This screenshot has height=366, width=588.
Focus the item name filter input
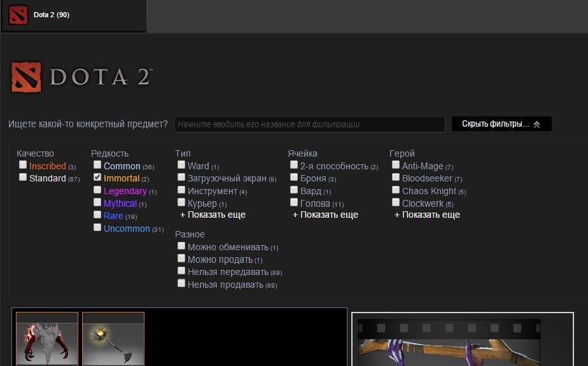310,124
